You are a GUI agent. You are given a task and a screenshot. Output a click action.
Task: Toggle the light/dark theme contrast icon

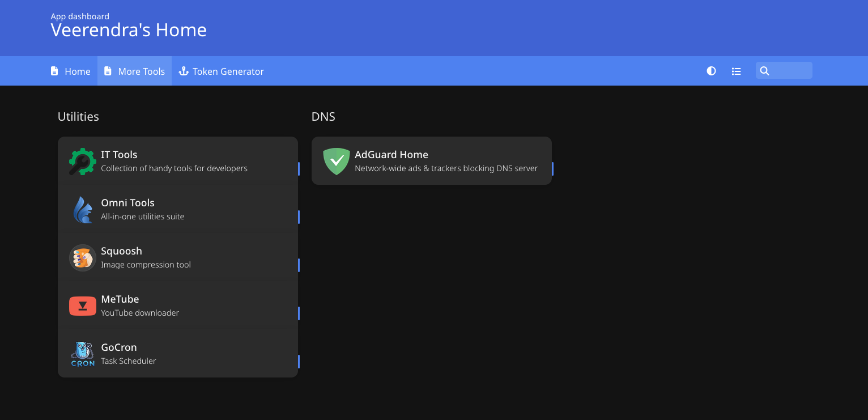[x=711, y=71]
